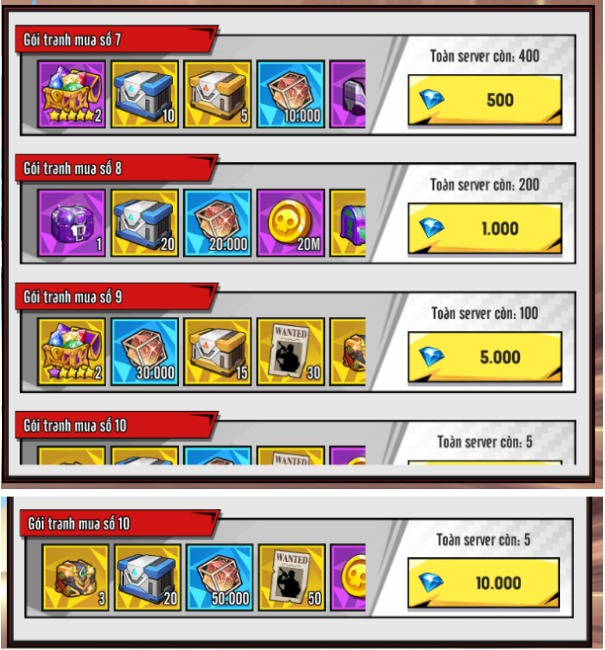Buy package 7 for 500 diamonds
The image size is (605, 650).
tap(485, 100)
